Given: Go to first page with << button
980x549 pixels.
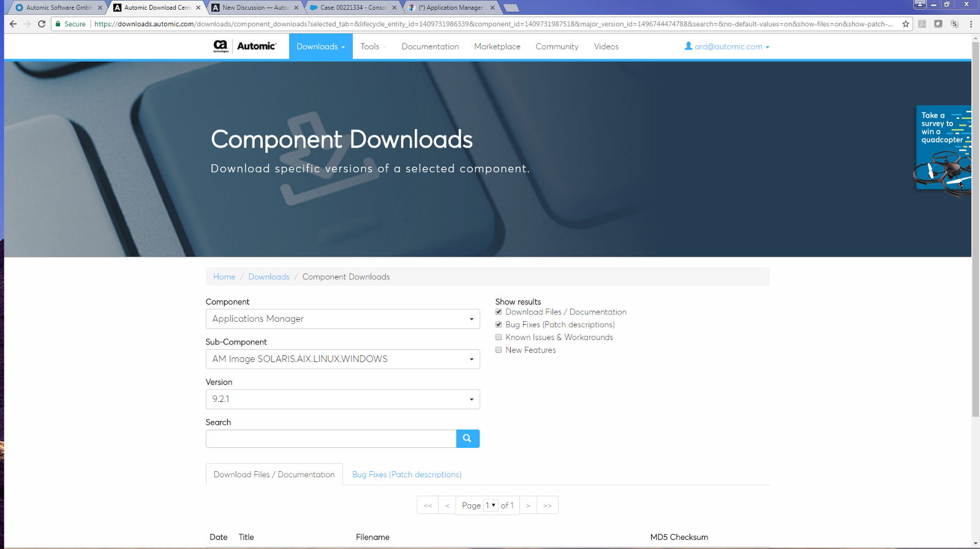Looking at the screenshot, I should [x=428, y=505].
